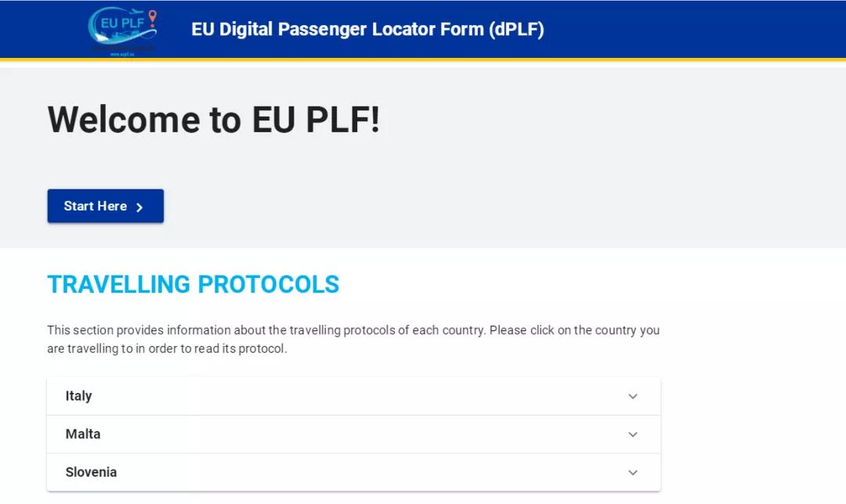This screenshot has width=846, height=504.
Task: Click the EU Digital Passenger Locator Form title
Action: 367,29
